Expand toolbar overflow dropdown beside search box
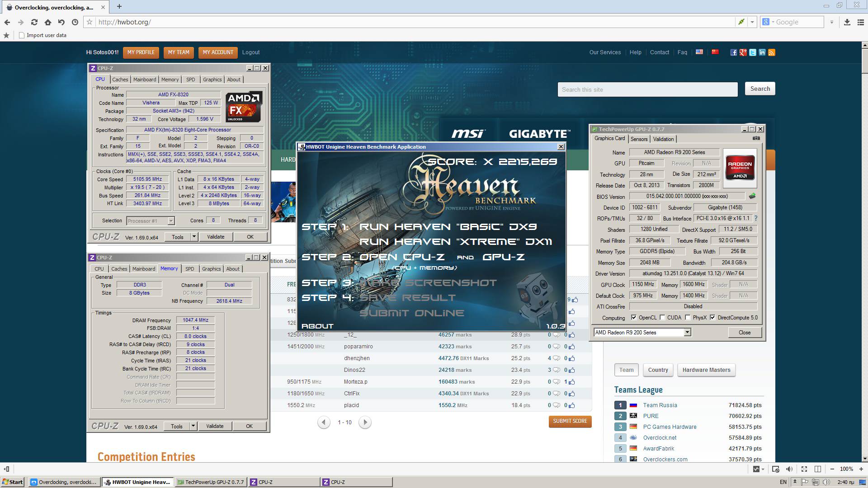Image resolution: width=868 pixels, height=488 pixels. [831, 22]
